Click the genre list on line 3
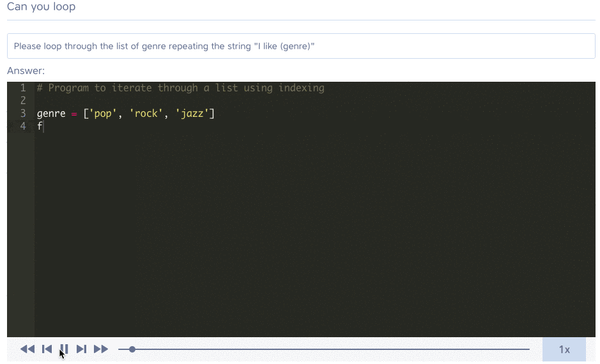Screen dimensions: 600x364 coord(149,113)
